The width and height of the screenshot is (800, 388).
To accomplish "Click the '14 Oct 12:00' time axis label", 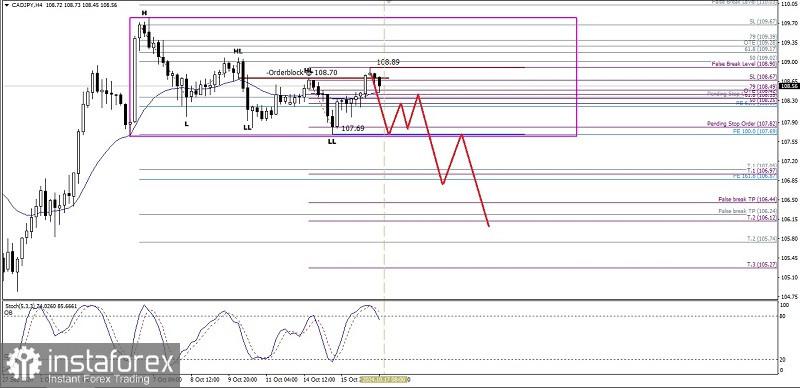I will click(x=318, y=380).
